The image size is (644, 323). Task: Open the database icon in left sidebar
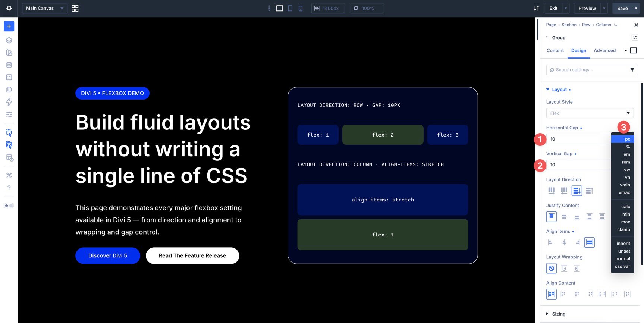[9, 65]
